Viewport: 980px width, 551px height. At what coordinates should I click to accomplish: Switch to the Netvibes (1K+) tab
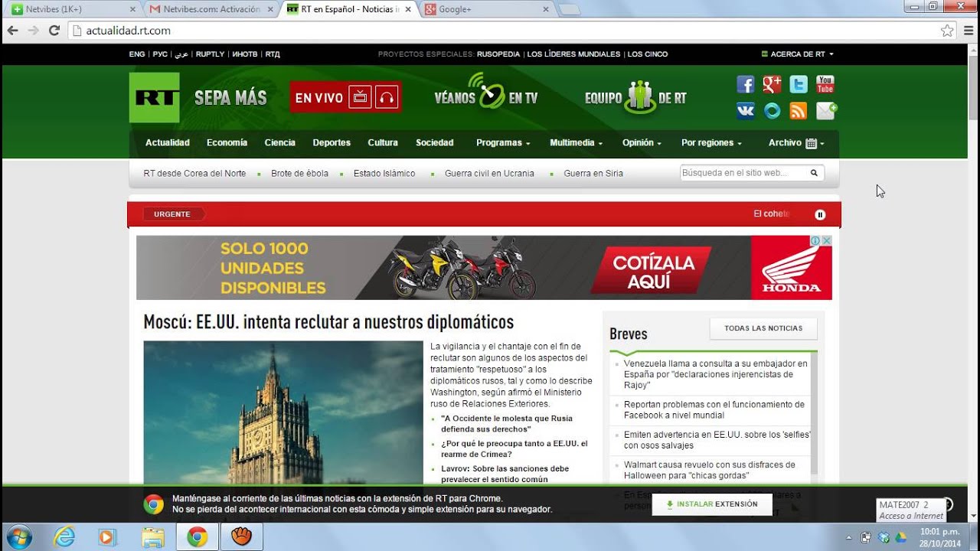[71, 9]
